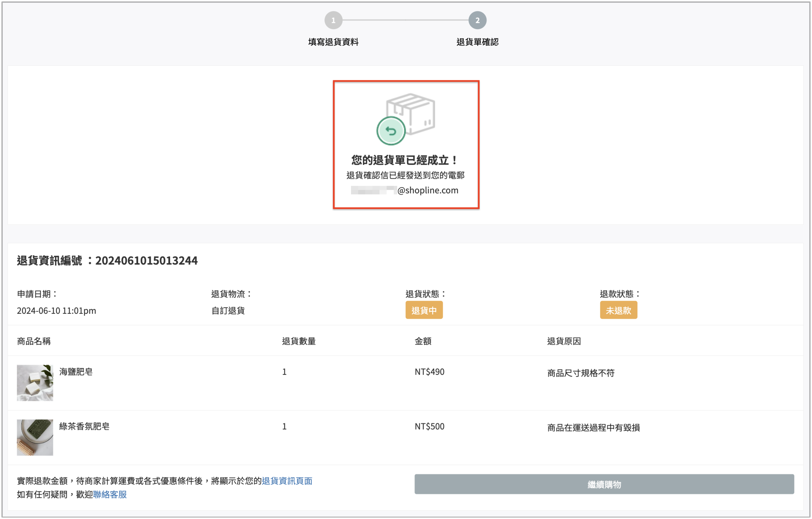Select the 填寫退貨資料 step label
The width and height of the screenshot is (812, 519).
pyautogui.click(x=333, y=42)
